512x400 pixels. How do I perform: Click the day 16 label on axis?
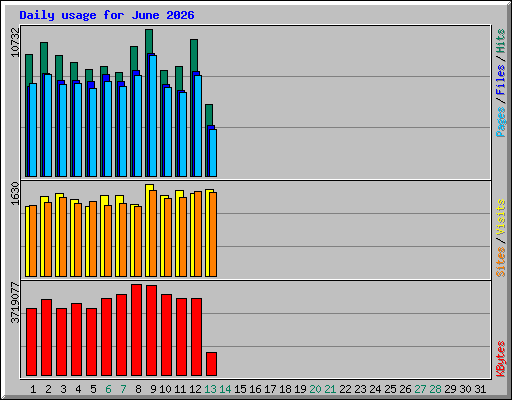click(255, 389)
